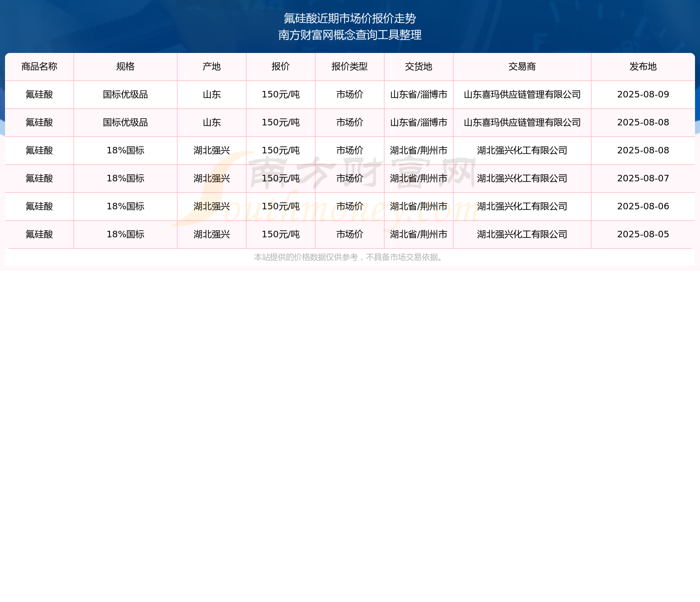Click 氟硅酸 in the 2025-08-05 row

pos(39,234)
